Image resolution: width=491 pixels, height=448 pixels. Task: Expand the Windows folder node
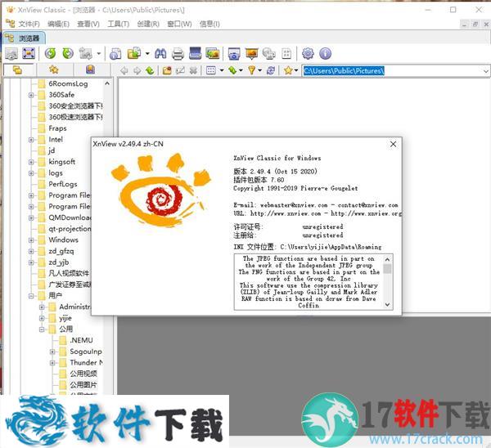point(31,240)
